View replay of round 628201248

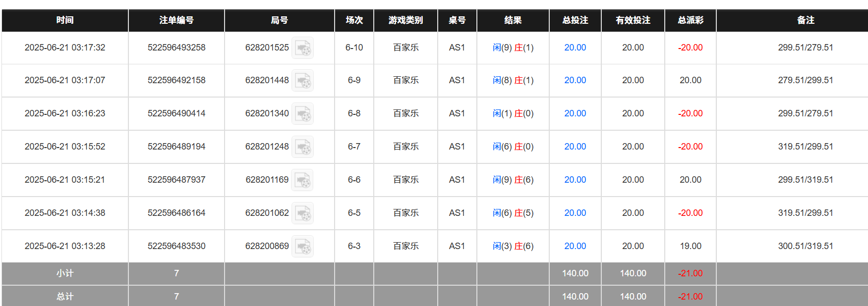[x=303, y=147]
